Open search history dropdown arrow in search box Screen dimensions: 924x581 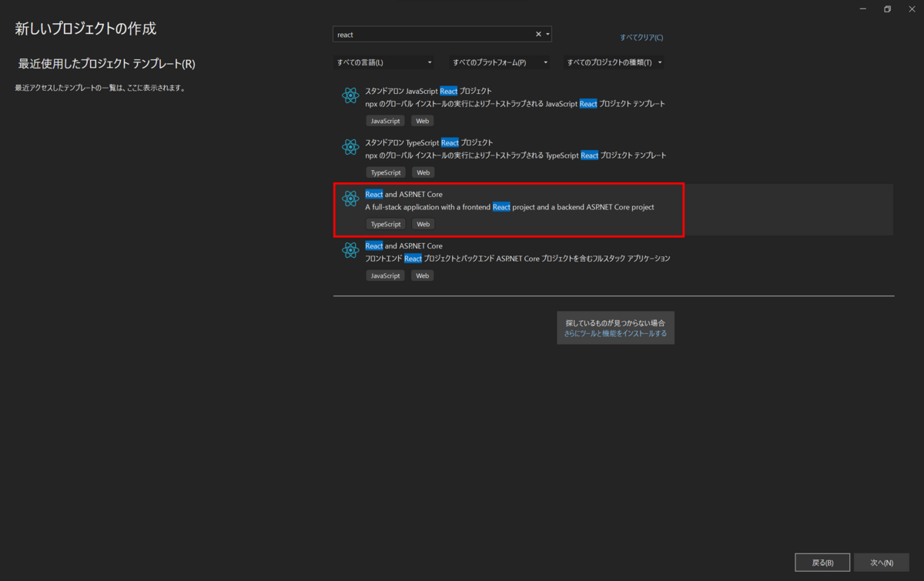pos(547,34)
